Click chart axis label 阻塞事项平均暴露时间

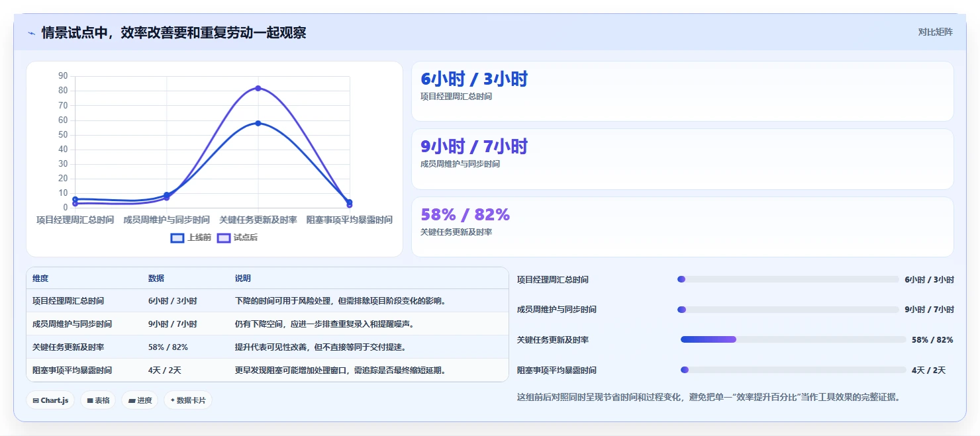(x=350, y=220)
